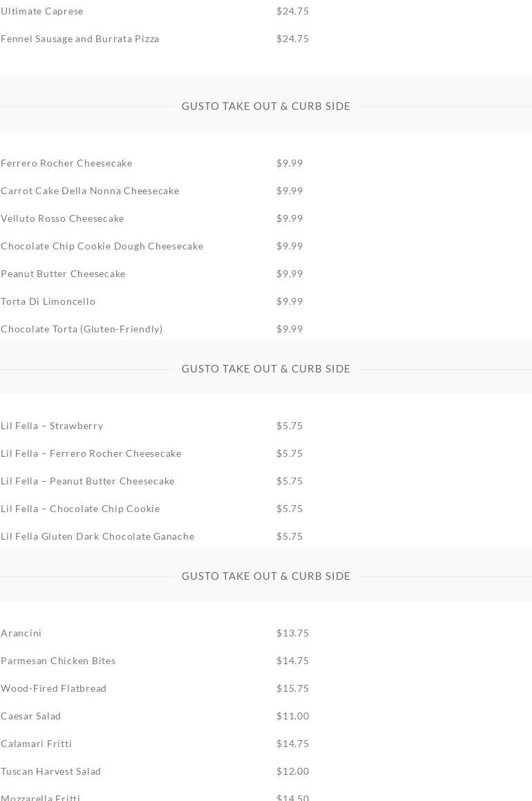Click the $14.75 price for Calamari Fritti
532x801 pixels.
(292, 744)
